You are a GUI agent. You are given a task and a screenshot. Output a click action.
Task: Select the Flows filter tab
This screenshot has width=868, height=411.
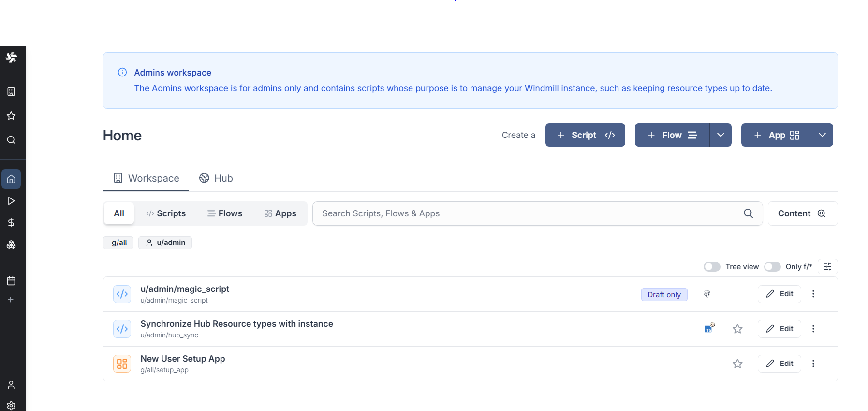point(225,213)
